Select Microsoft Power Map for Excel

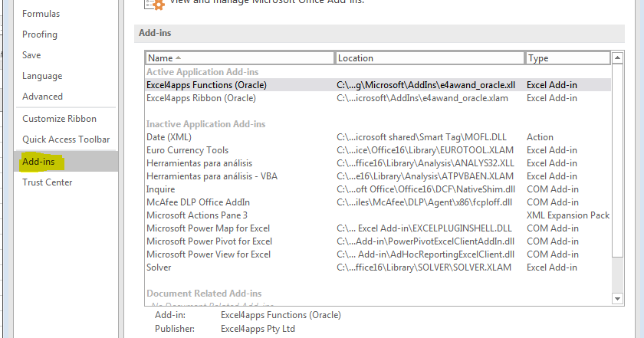(378, 228)
